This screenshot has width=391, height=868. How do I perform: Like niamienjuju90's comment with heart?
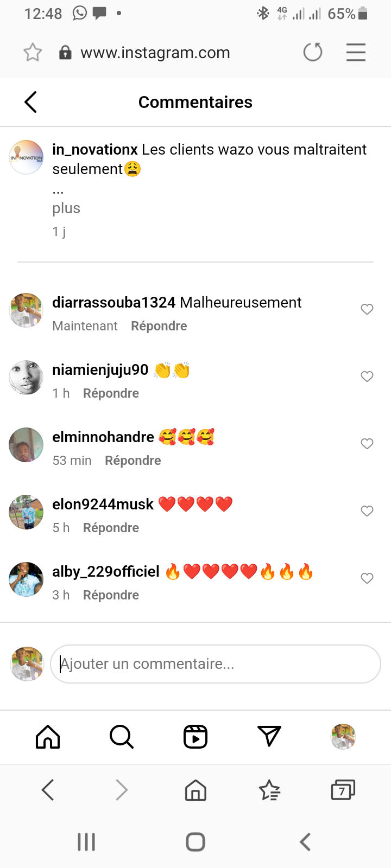(367, 376)
